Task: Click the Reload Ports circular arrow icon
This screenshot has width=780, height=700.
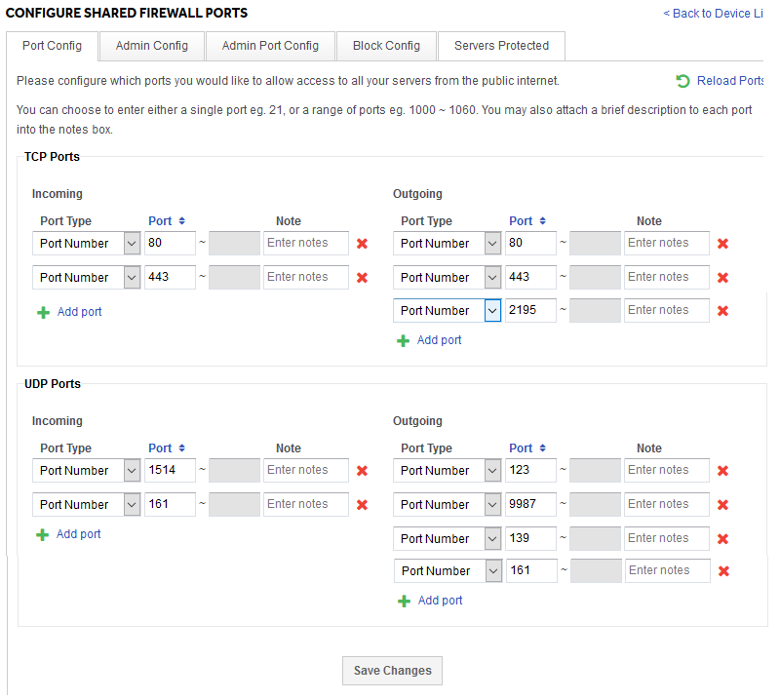Action: pyautogui.click(x=682, y=81)
